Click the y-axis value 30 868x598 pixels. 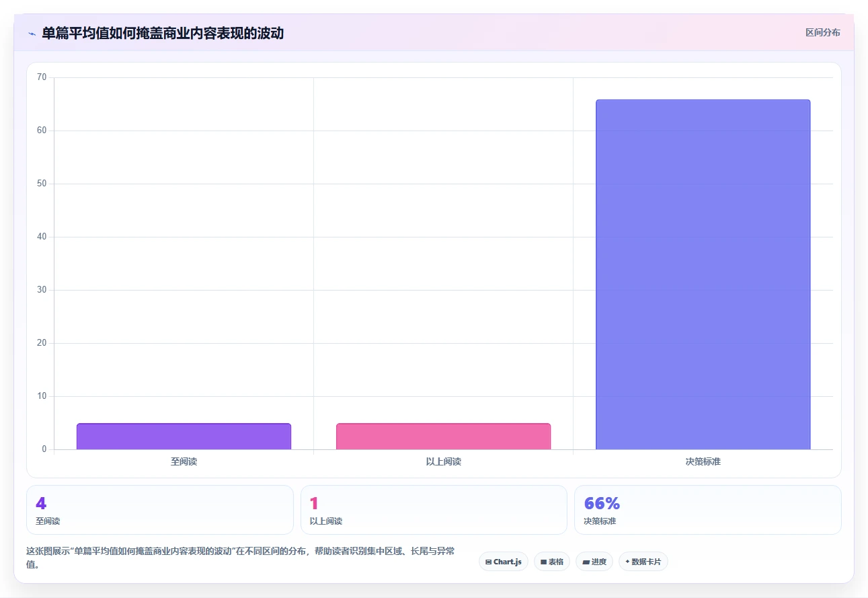click(42, 290)
